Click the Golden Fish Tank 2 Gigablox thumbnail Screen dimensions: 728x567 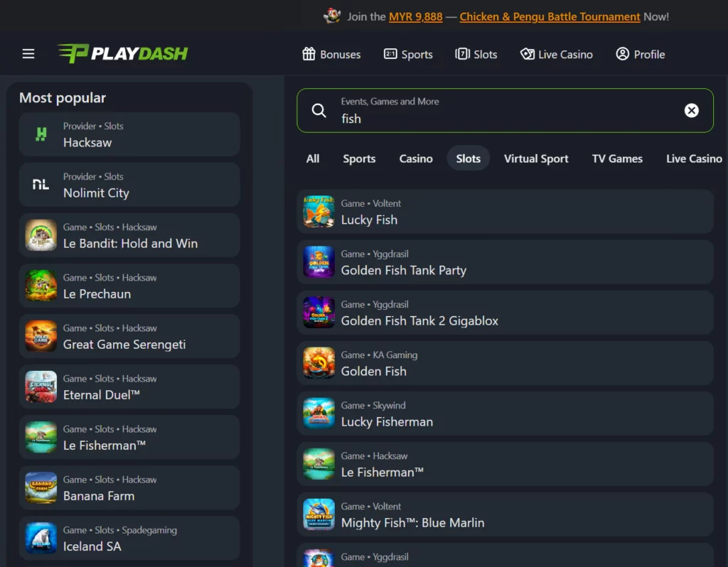319,313
